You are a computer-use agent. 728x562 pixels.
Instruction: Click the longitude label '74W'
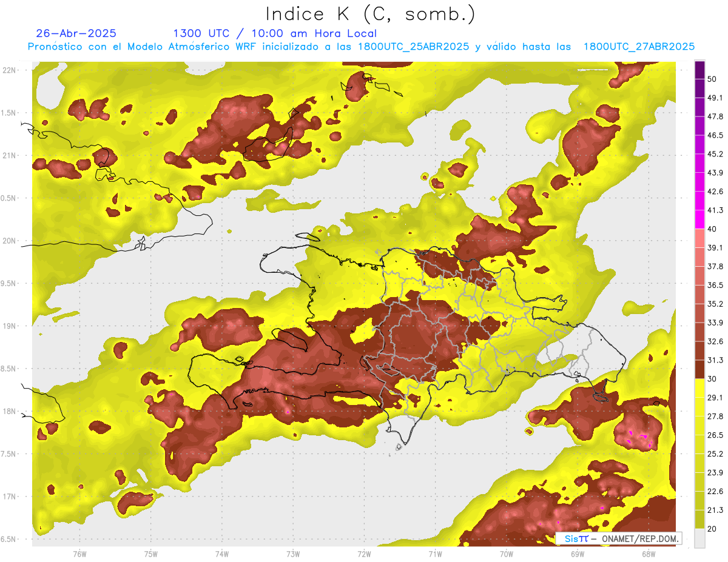pos(221,554)
